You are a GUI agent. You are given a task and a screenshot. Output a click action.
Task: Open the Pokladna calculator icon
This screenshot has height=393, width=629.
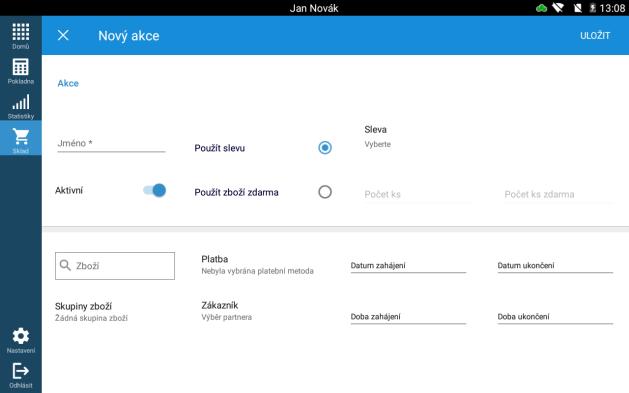(20, 67)
